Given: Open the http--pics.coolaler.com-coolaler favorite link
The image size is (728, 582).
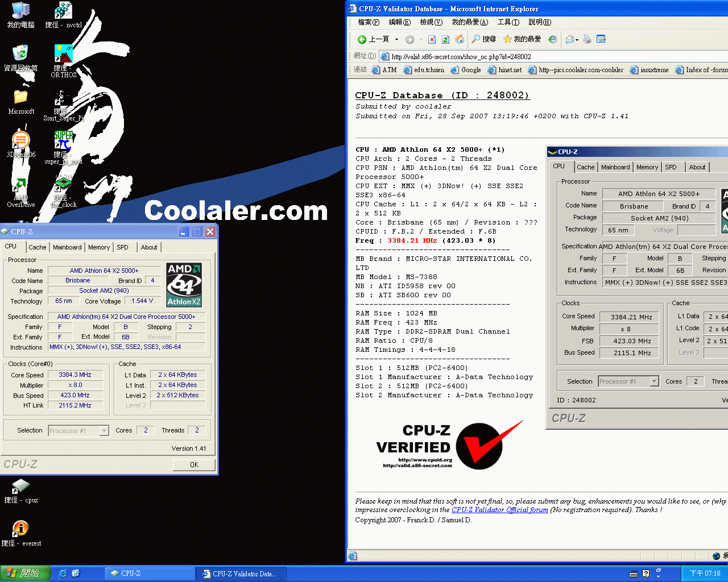Looking at the screenshot, I should pyautogui.click(x=576, y=70).
